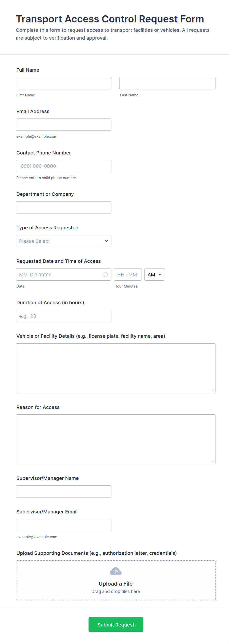The height and width of the screenshot is (644, 229).
Task: Click the cloud upload icon
Action: [115, 571]
